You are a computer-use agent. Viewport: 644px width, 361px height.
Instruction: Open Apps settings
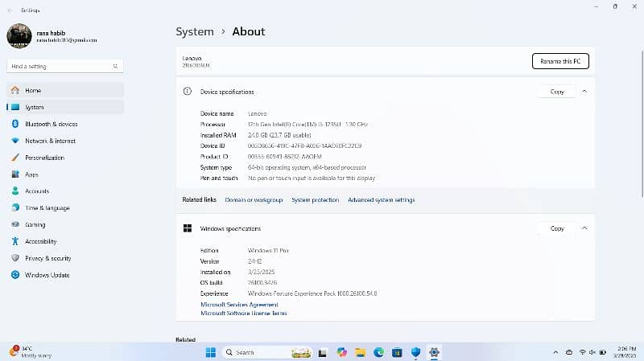point(65,174)
